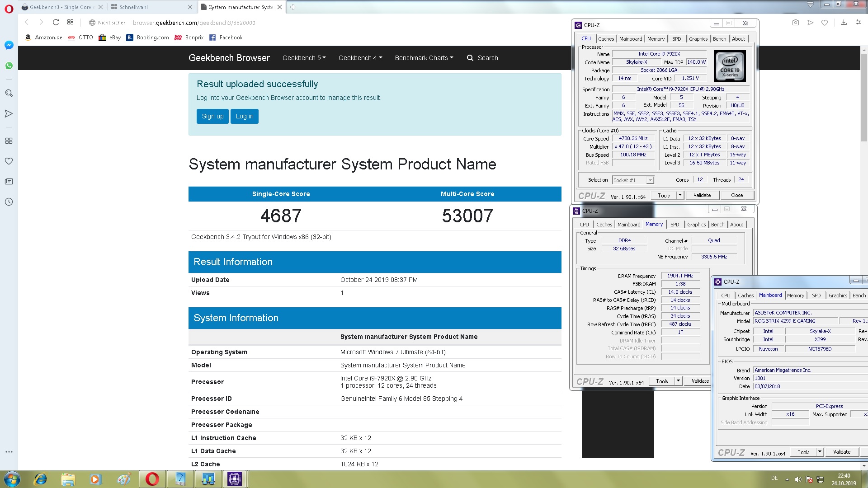868x488 pixels.
Task: Click Close button in top CPU-Z window
Action: 737,195
